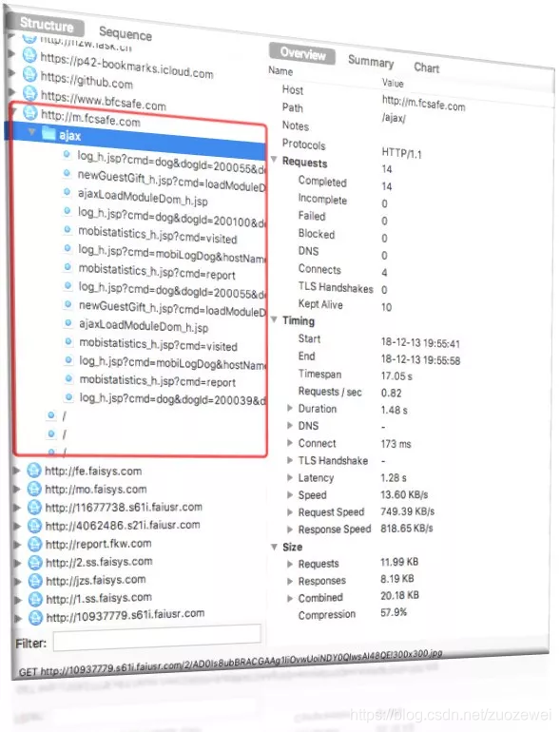Screen dimensions: 560x732
Task: Collapse the Size section in Overview
Action: point(275,547)
